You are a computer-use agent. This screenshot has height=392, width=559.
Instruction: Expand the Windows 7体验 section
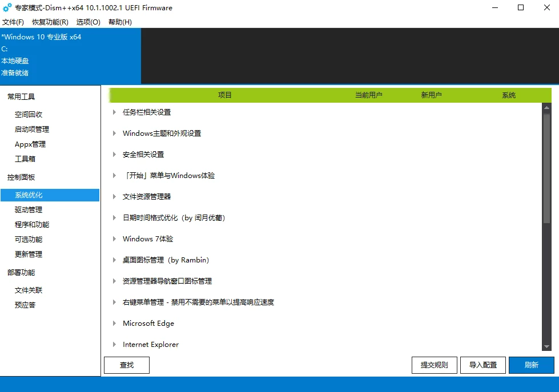coord(115,239)
